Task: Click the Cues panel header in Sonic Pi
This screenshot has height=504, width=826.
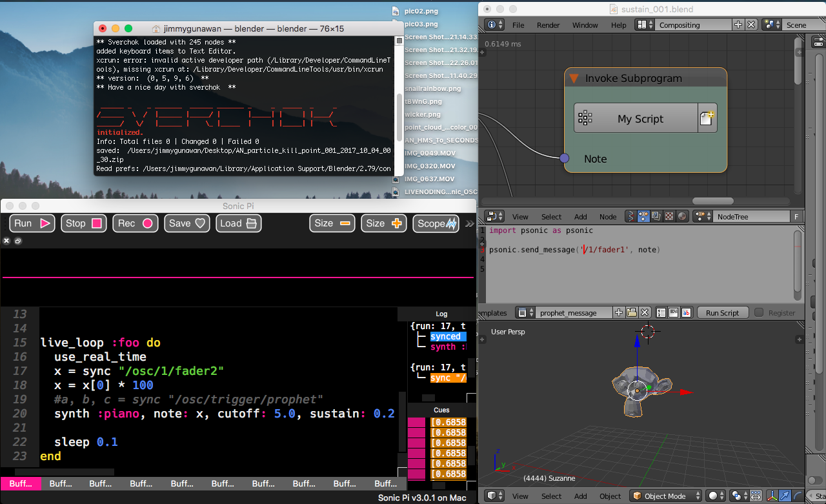Action: 441,410
